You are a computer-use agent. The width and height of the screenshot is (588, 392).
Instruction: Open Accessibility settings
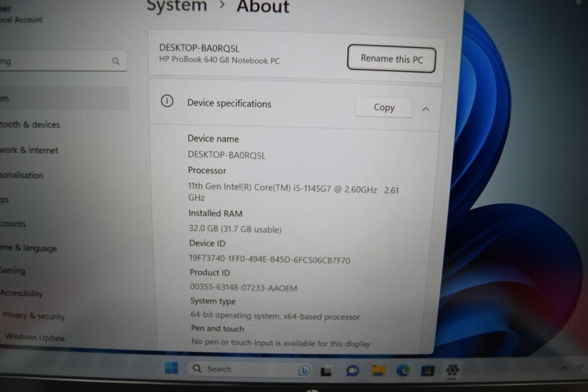21,293
